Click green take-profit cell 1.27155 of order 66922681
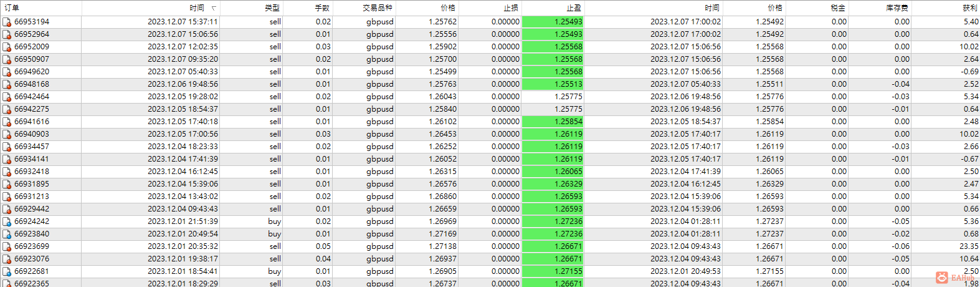This screenshot has height=287, width=980. (553, 271)
